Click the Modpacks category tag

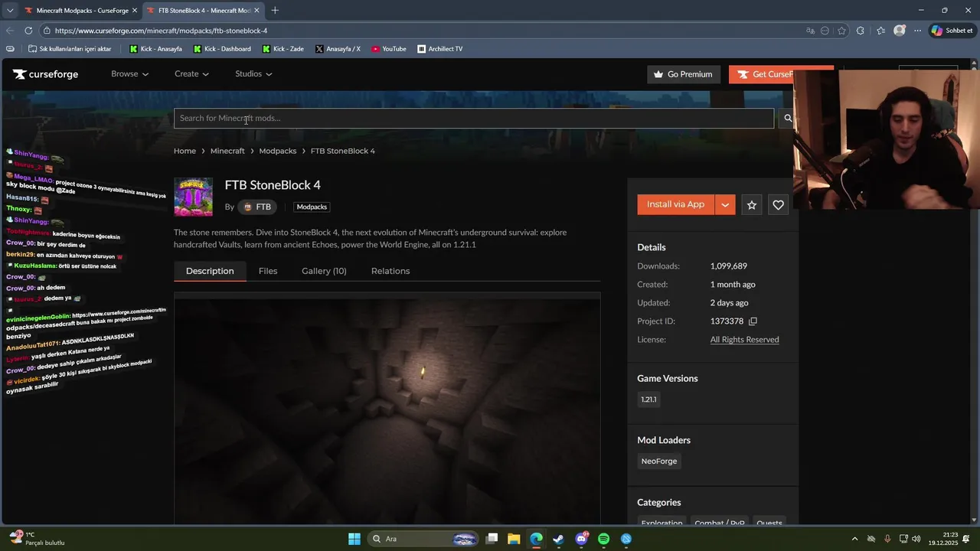point(312,207)
